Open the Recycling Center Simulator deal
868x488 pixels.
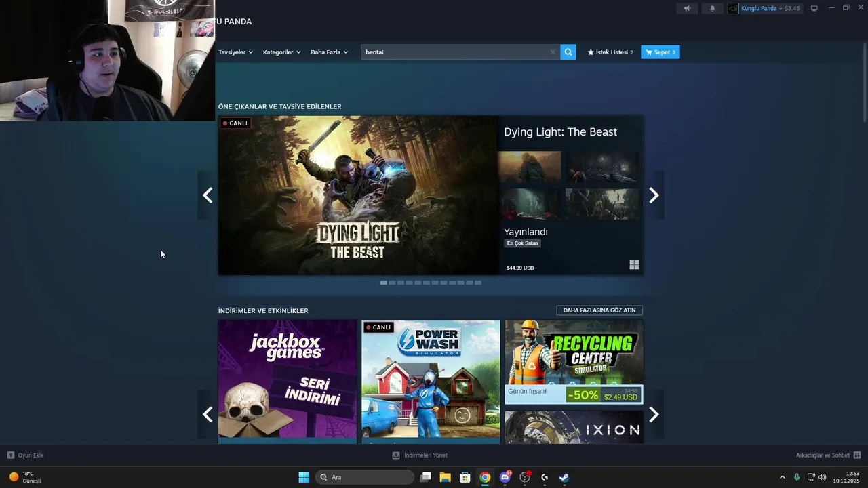pos(574,362)
